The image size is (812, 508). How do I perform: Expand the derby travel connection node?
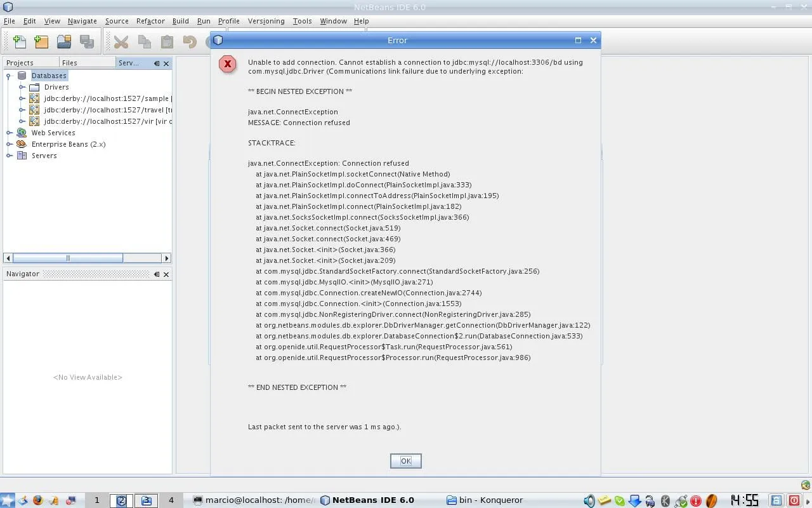pyautogui.click(x=22, y=110)
